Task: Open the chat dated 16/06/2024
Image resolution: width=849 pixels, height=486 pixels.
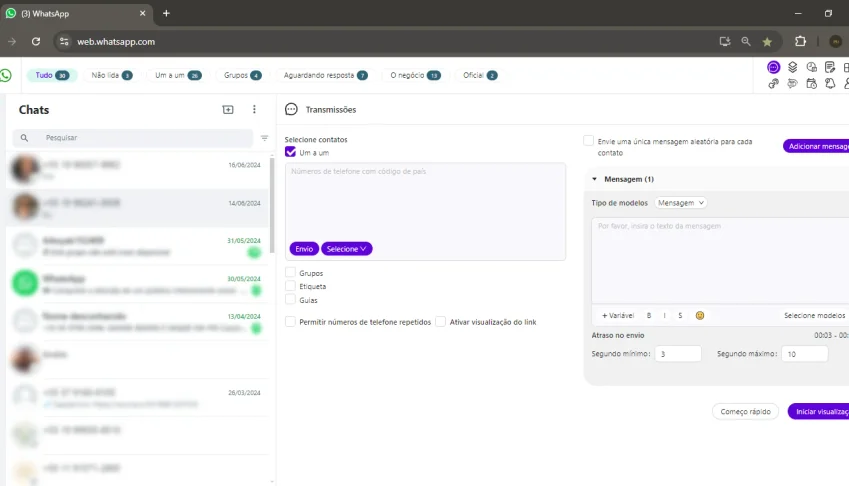Action: pos(137,170)
